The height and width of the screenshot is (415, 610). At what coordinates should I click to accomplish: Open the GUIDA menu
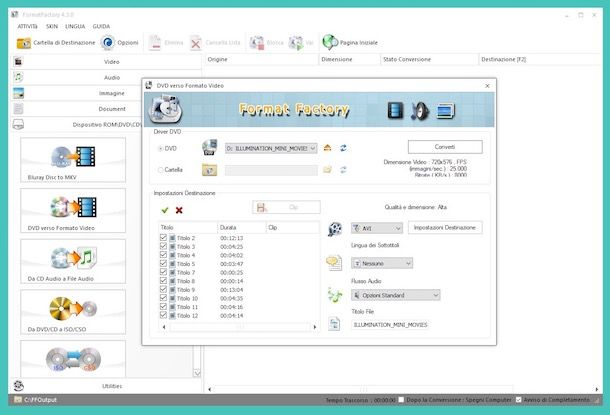coord(101,26)
